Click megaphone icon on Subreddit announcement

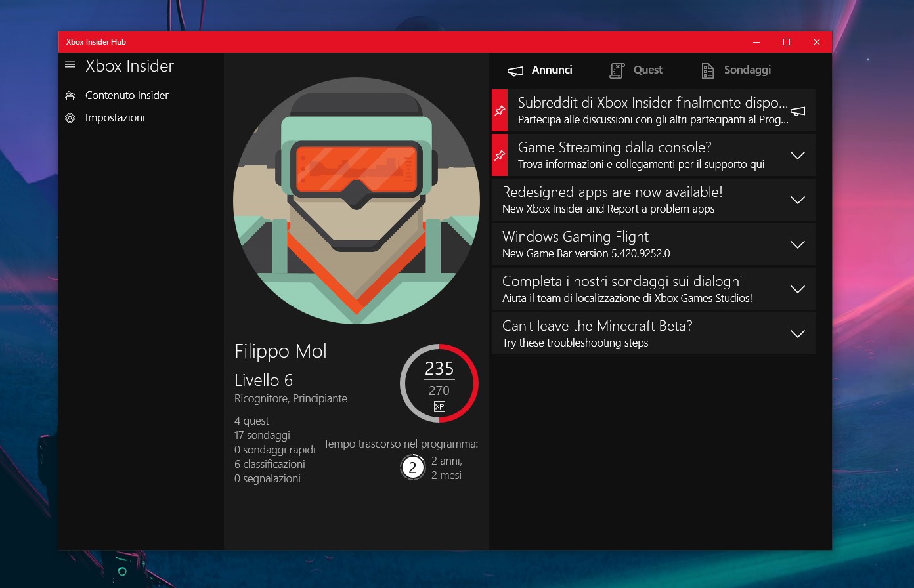click(x=798, y=111)
